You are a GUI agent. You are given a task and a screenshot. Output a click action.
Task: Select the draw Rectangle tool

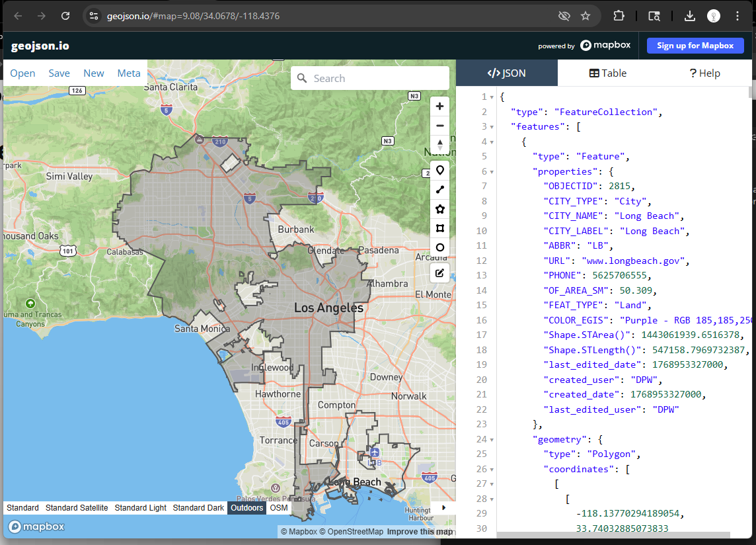tap(440, 228)
